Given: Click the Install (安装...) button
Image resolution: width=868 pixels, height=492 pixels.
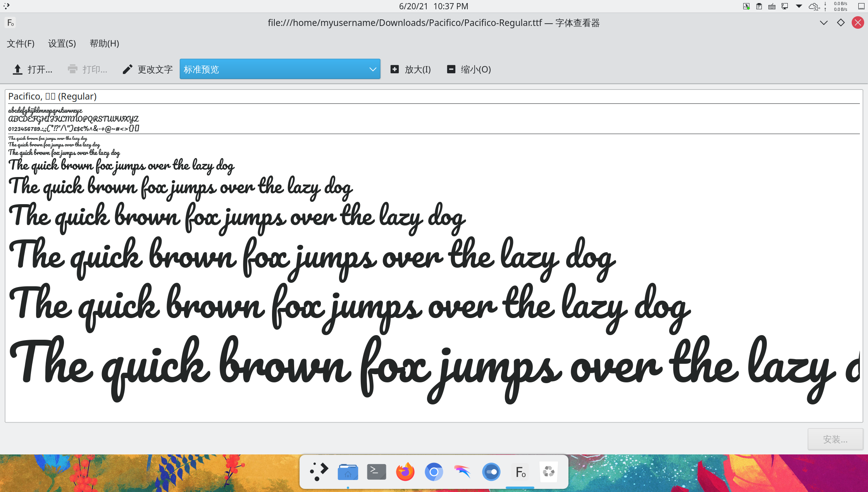Looking at the screenshot, I should click(835, 439).
